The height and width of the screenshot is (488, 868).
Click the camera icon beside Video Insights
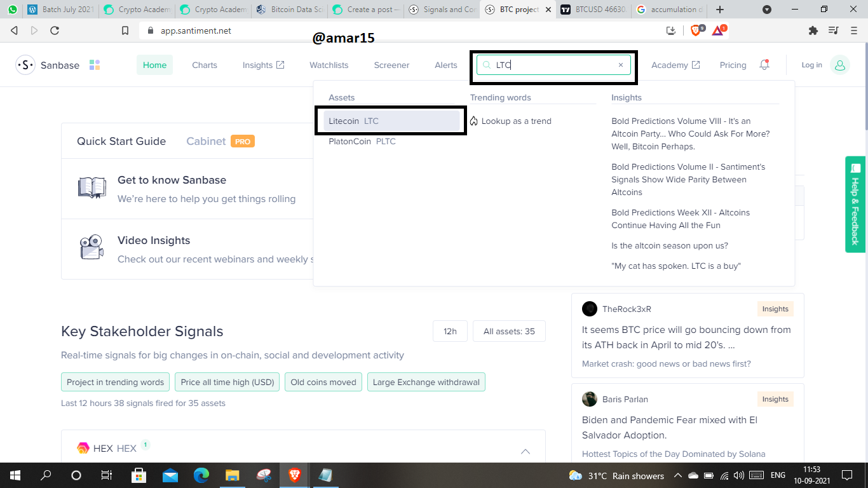coord(92,248)
